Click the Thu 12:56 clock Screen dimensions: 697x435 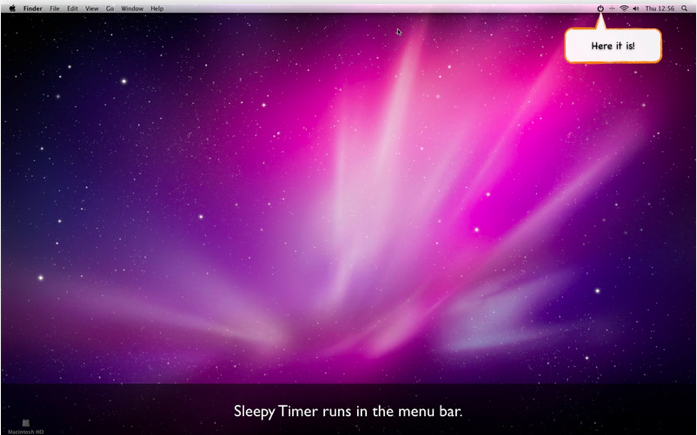[660, 8]
